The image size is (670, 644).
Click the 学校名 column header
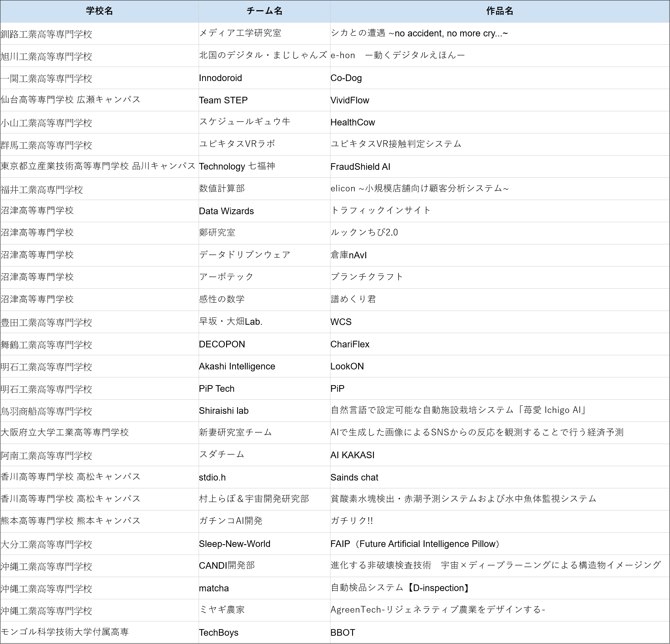[99, 11]
